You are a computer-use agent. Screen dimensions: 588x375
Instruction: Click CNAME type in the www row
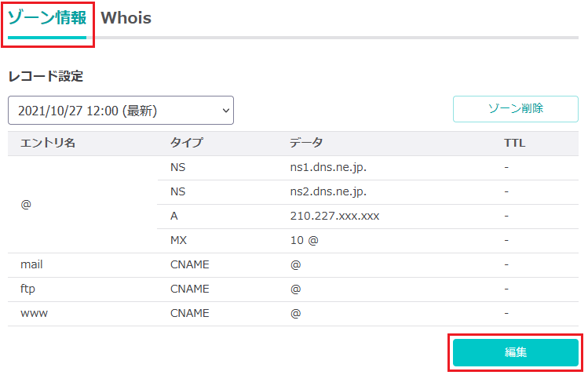190,313
